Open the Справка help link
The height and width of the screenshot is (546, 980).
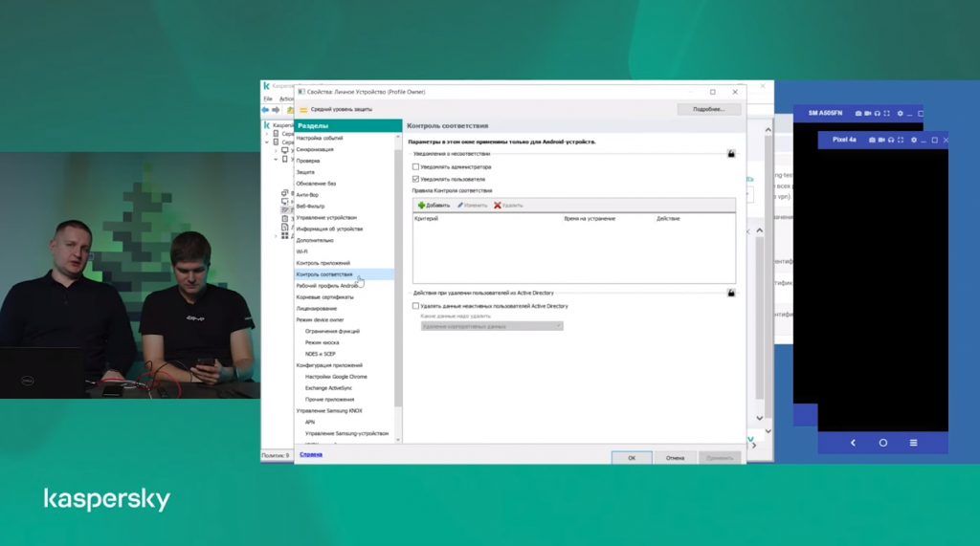[311, 454]
